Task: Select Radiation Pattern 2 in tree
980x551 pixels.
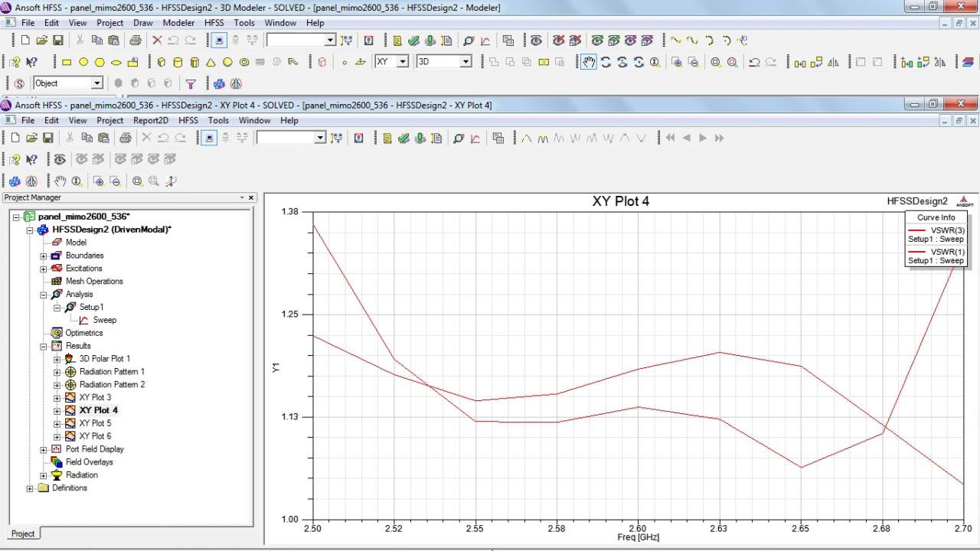Action: (x=112, y=385)
